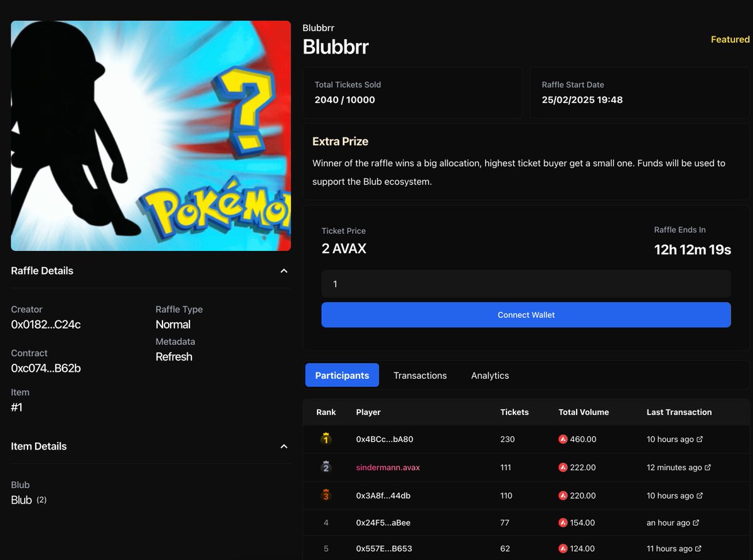Open external link for sindermann.avax transaction
The image size is (753, 560).
[x=708, y=467]
